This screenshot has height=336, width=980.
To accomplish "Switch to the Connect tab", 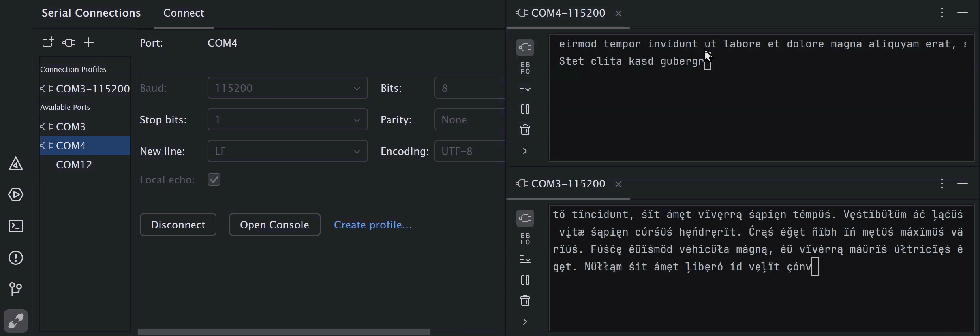I will tap(184, 13).
